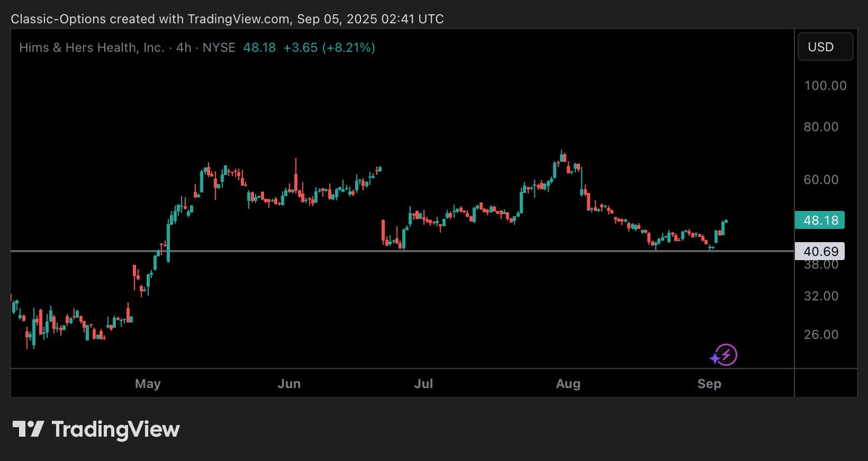Click the purple lightning events icon
868x461 pixels.
(723, 355)
